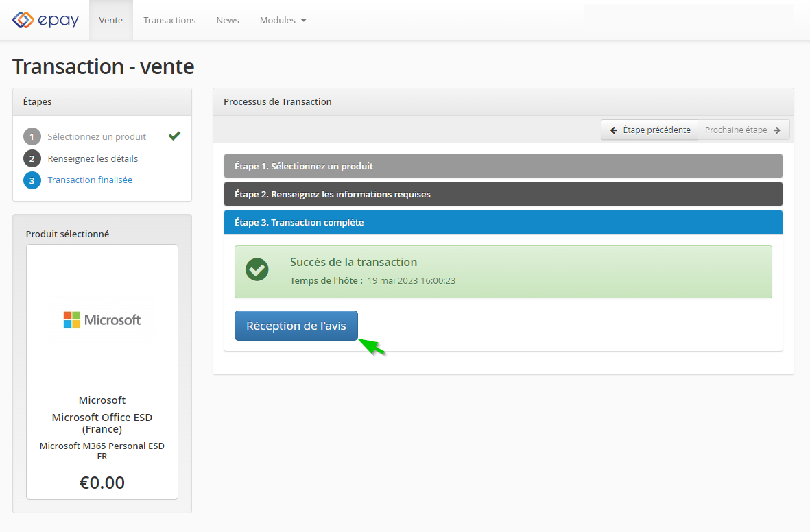Click the Étapes panel title

click(x=37, y=101)
